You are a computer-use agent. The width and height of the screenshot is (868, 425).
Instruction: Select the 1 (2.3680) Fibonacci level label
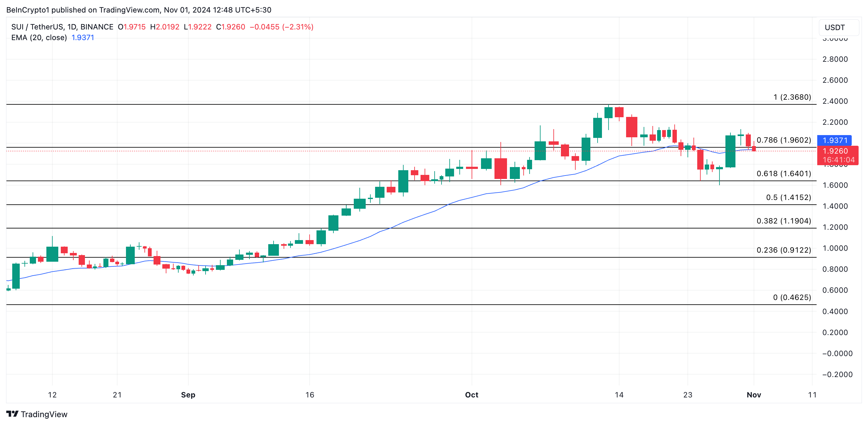792,97
